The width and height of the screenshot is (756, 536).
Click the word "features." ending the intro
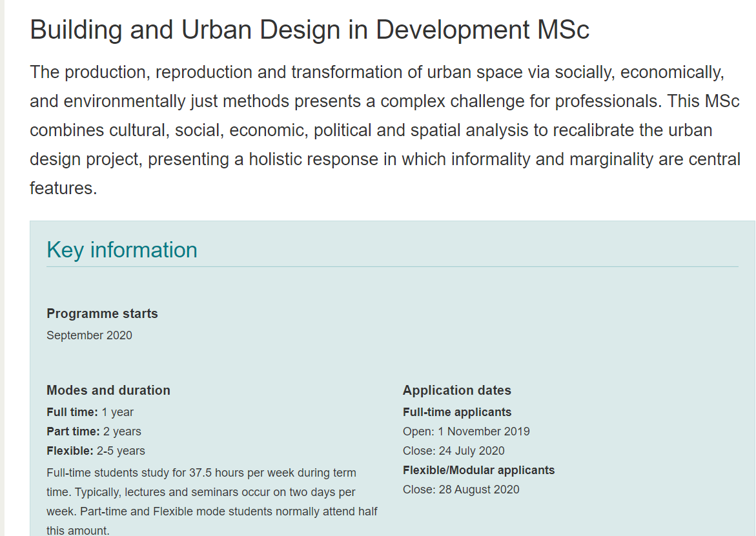[63, 188]
